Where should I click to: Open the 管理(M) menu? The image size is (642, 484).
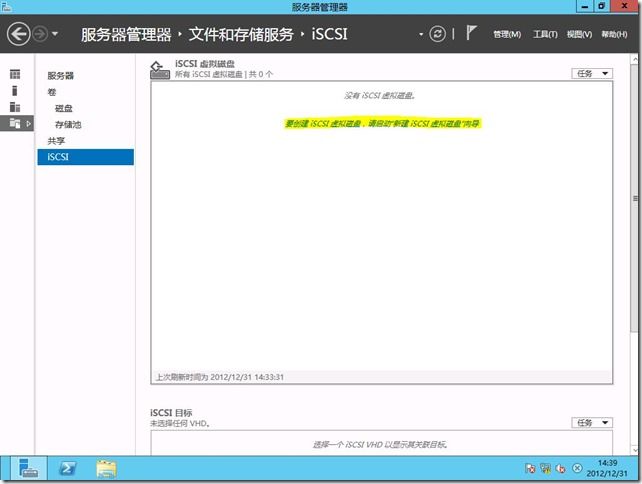(x=507, y=35)
